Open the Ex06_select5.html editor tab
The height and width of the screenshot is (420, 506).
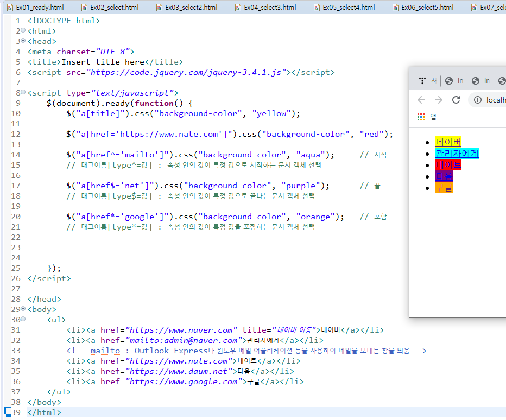pyautogui.click(x=423, y=8)
